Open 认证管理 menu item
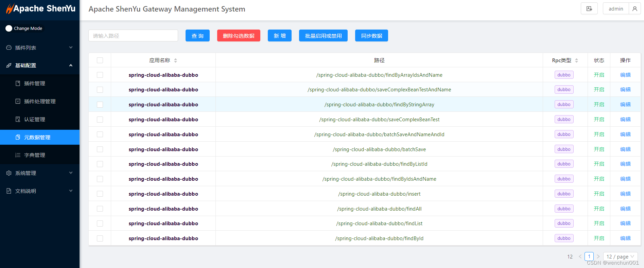 (40, 119)
